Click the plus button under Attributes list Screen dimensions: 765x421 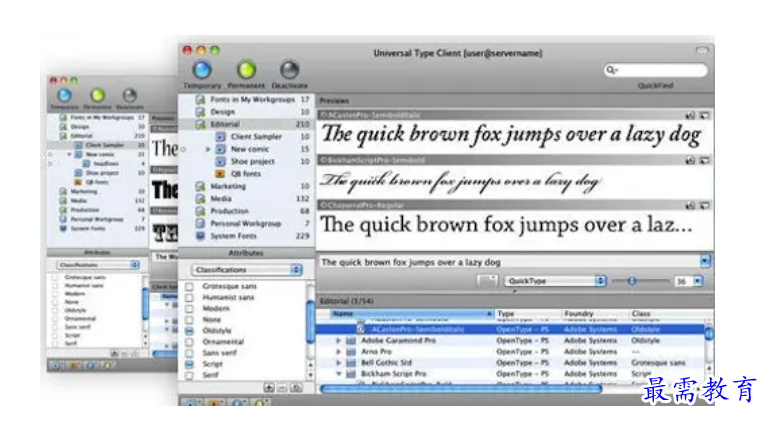pos(269,386)
